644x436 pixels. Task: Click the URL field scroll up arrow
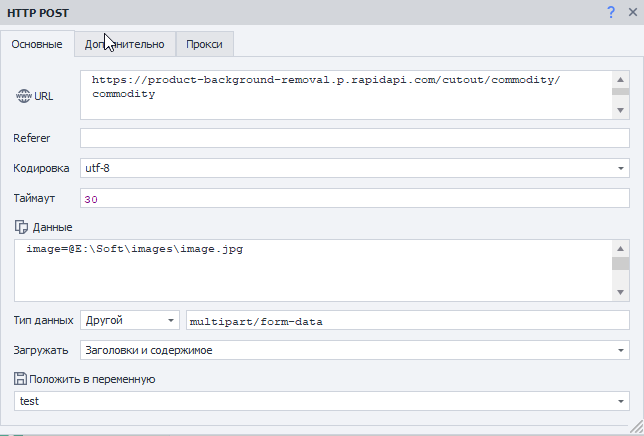620,78
